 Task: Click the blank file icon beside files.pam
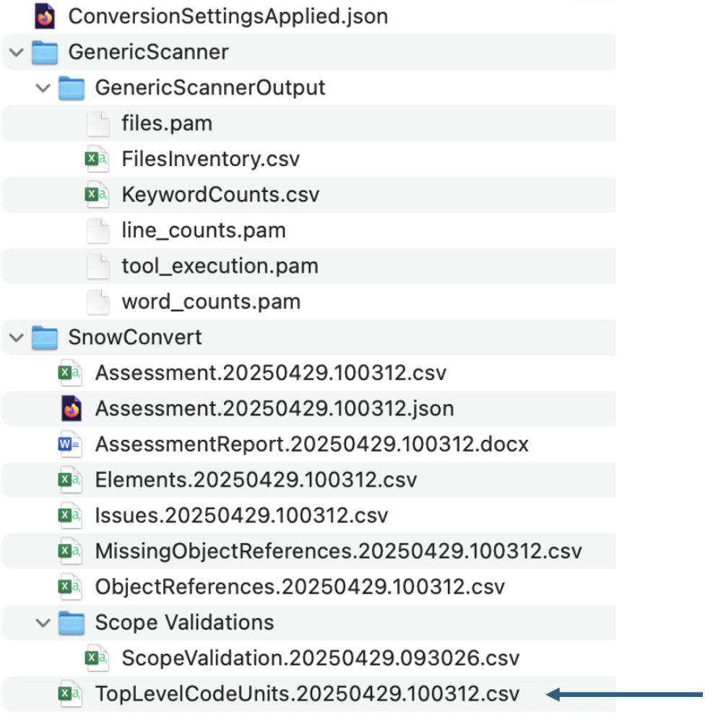pos(98,123)
